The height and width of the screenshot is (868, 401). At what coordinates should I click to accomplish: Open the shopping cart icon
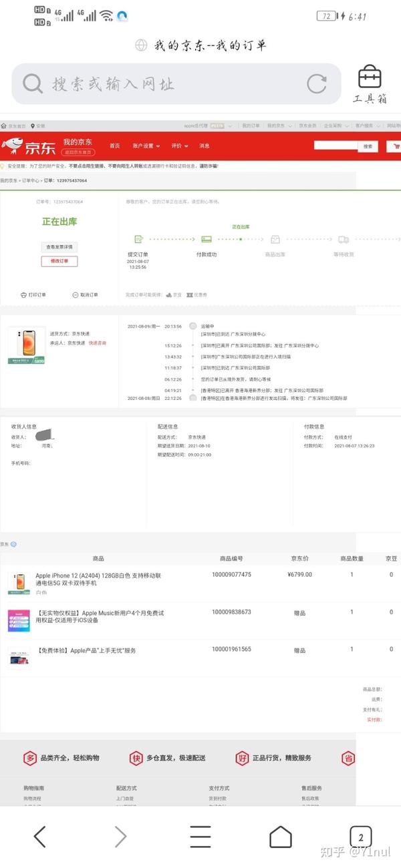(397, 146)
